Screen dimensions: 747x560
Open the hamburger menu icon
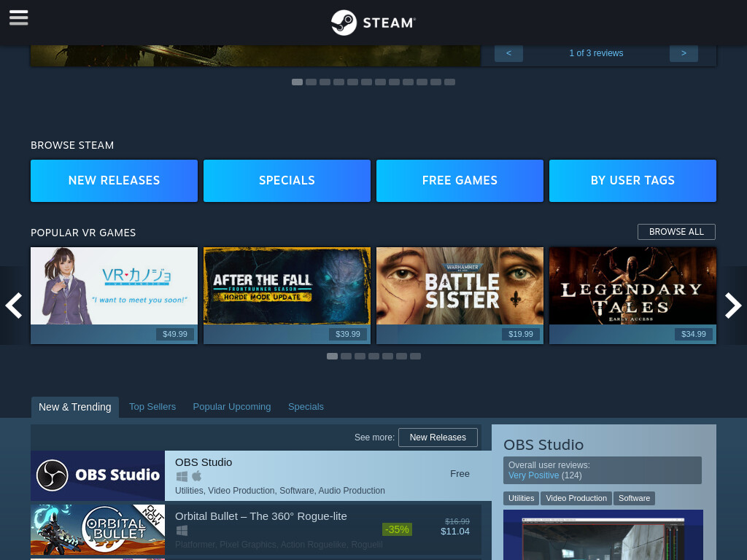(x=18, y=18)
